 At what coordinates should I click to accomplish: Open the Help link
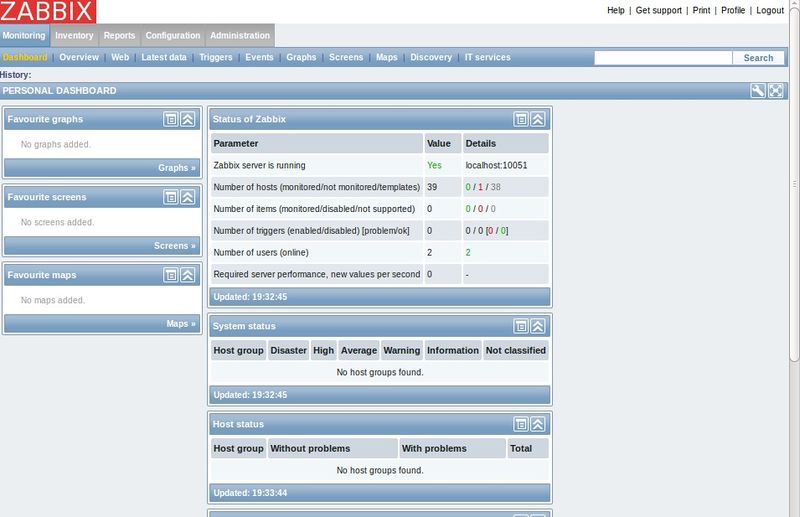coord(616,10)
